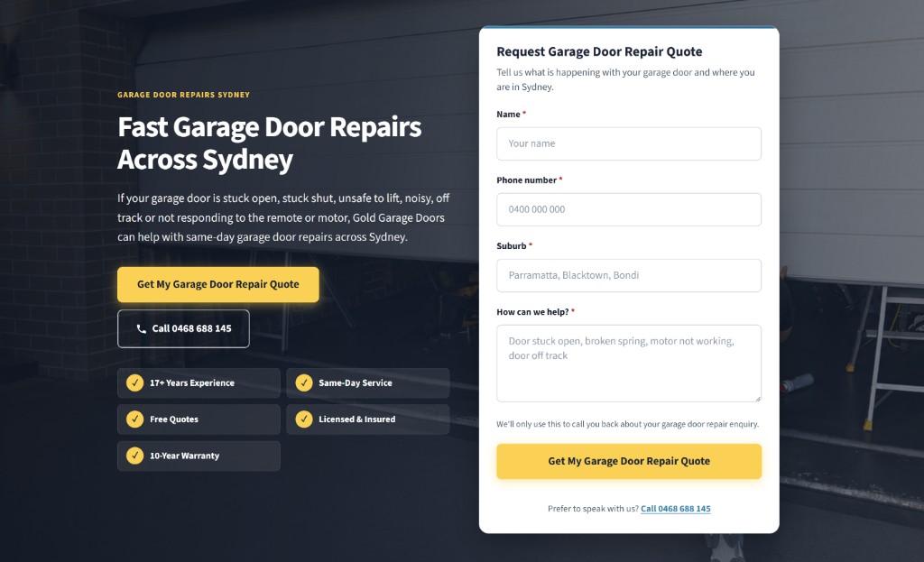
Task: Select the 10-Year Warranty badge
Action: [199, 456]
